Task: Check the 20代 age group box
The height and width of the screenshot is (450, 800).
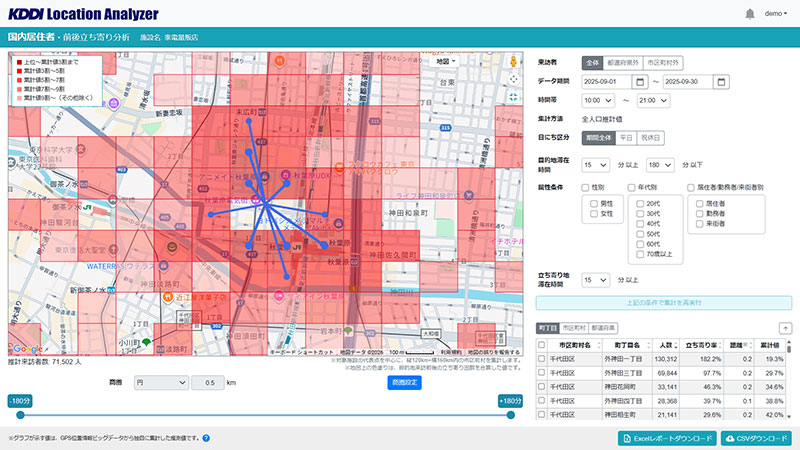Action: (642, 203)
